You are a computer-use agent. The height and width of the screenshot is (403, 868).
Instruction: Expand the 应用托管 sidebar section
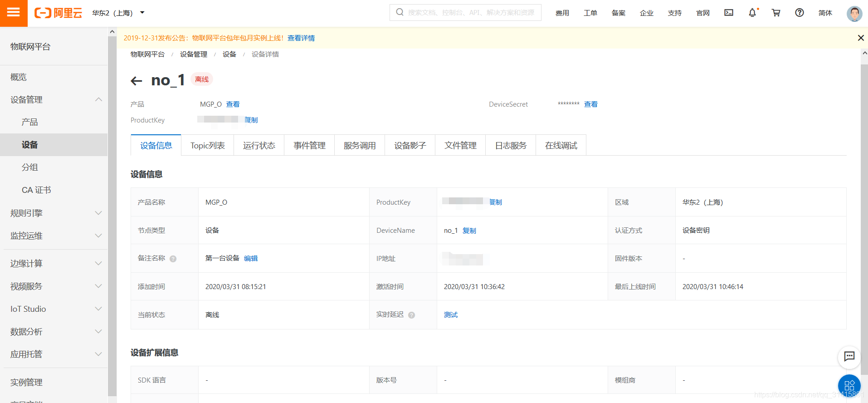[x=98, y=354]
